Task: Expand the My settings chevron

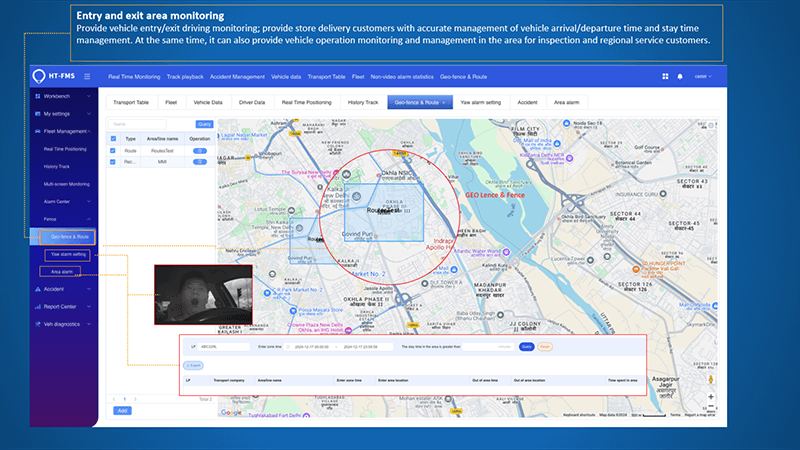Action: point(89,114)
